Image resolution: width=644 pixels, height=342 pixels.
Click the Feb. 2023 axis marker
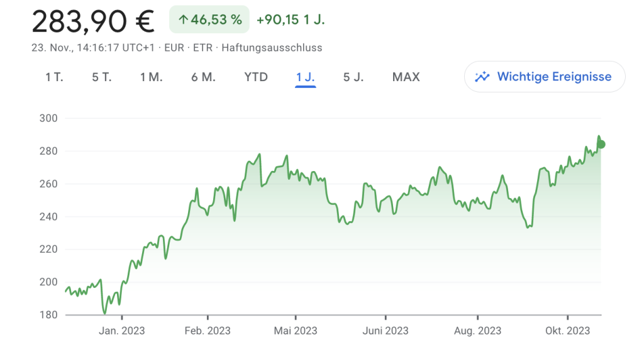208,331
